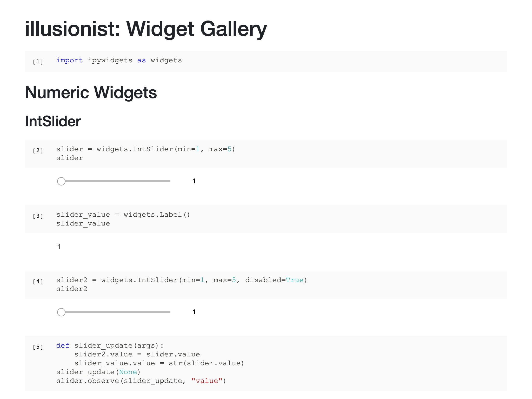Click execution count [1] beside the import cell
Screen dimensions: 532x399
pyautogui.click(x=38, y=61)
